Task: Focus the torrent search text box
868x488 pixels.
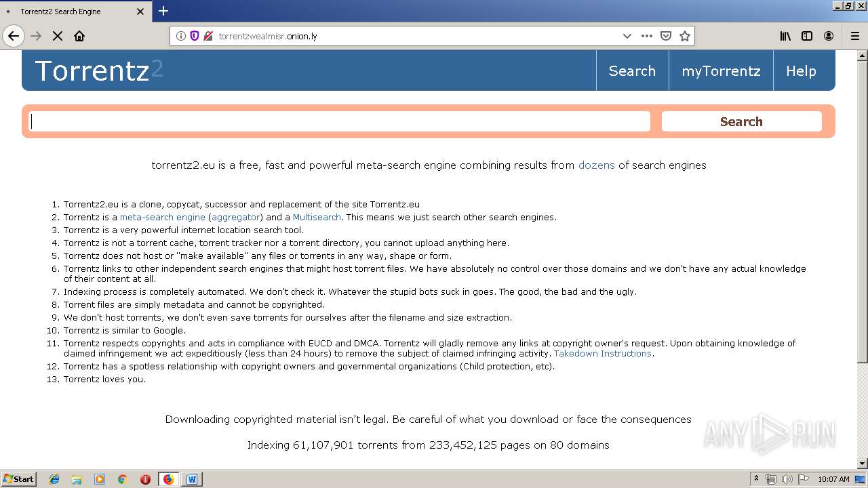Action: pyautogui.click(x=339, y=121)
